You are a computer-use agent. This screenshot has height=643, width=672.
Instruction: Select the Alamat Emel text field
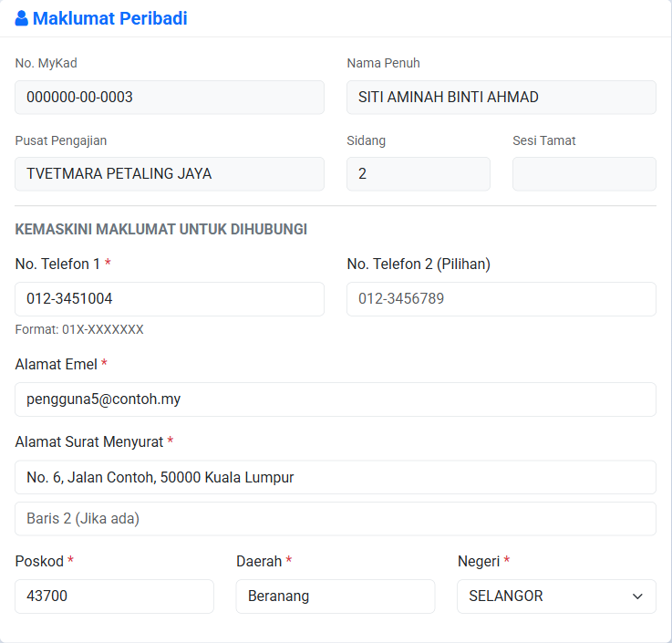pyautogui.click(x=336, y=399)
